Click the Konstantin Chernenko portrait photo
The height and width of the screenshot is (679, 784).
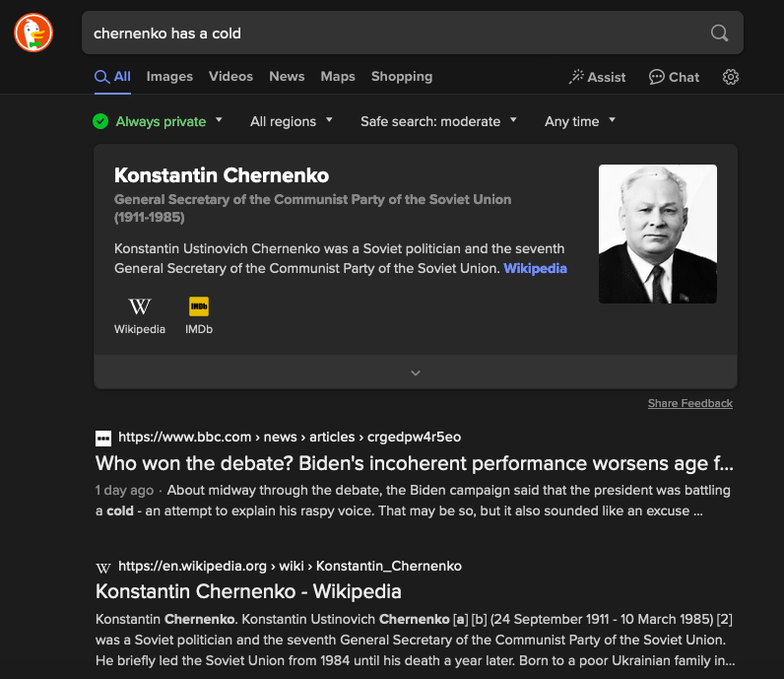pyautogui.click(x=658, y=234)
